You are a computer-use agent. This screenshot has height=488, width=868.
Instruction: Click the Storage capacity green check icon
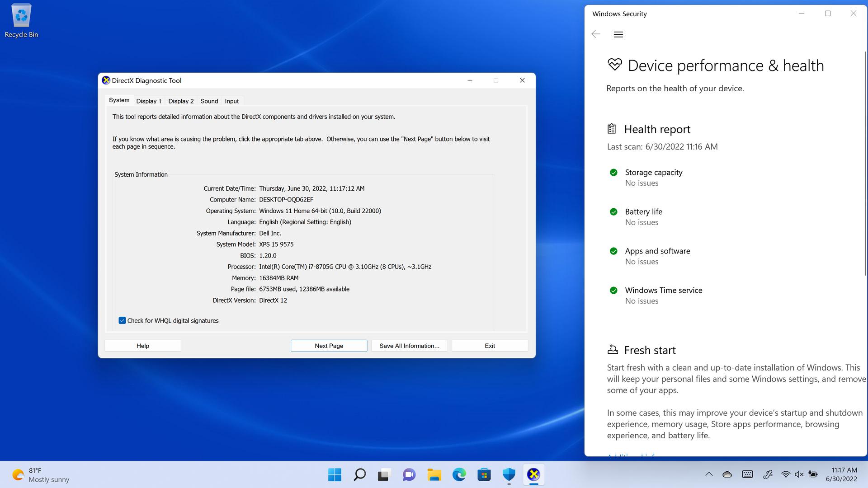(x=613, y=172)
